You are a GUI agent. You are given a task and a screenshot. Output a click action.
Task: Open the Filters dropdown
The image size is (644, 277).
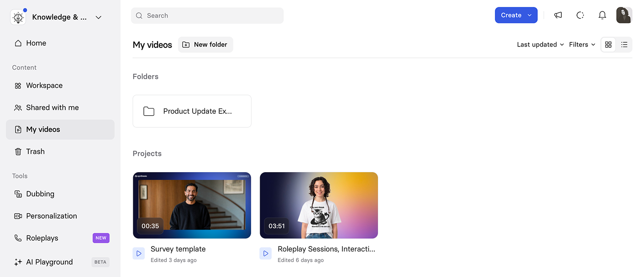[x=582, y=45]
